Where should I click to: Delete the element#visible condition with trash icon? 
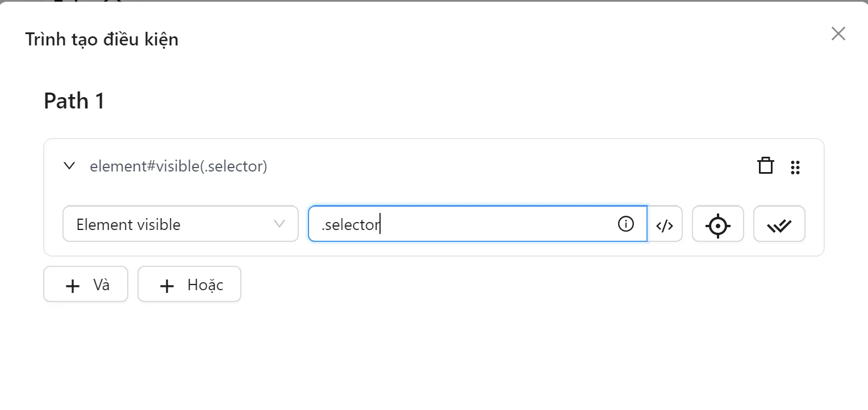[766, 166]
